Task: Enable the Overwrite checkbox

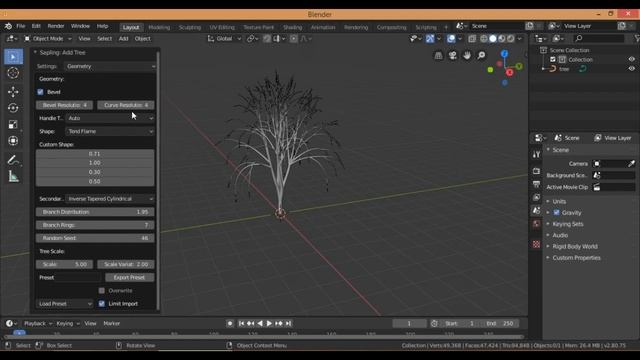Action: tap(102, 291)
